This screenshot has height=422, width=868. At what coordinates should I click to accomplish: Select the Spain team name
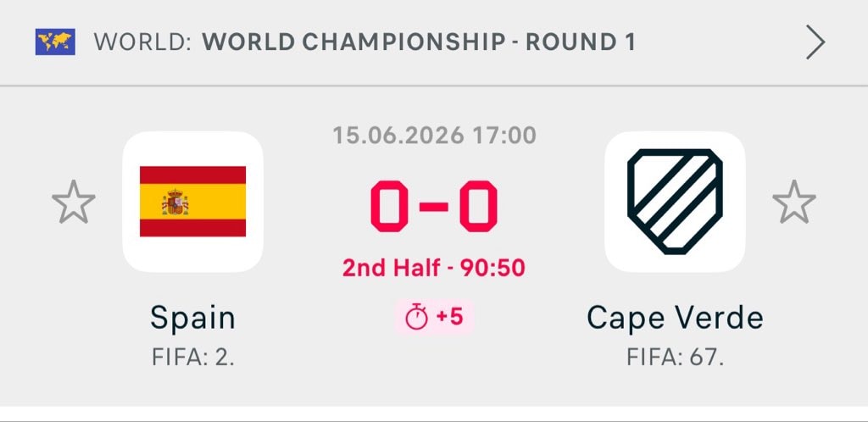tap(192, 318)
